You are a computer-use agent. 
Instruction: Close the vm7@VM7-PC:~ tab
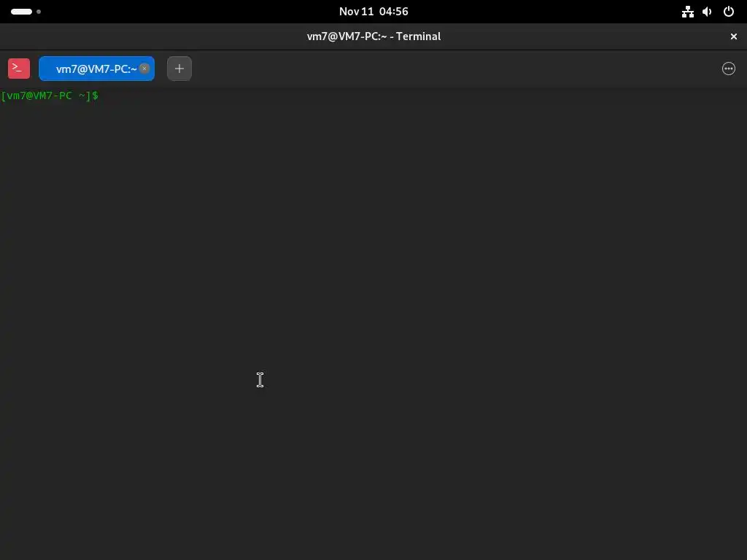tap(144, 69)
